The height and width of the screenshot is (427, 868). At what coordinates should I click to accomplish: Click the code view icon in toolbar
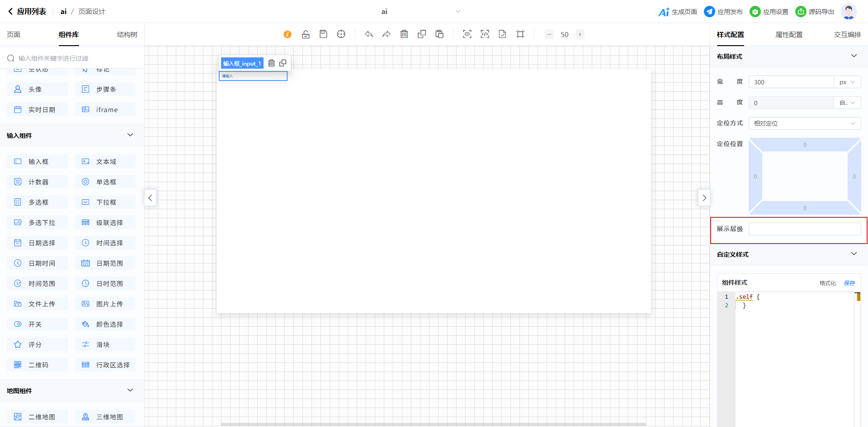coord(485,34)
